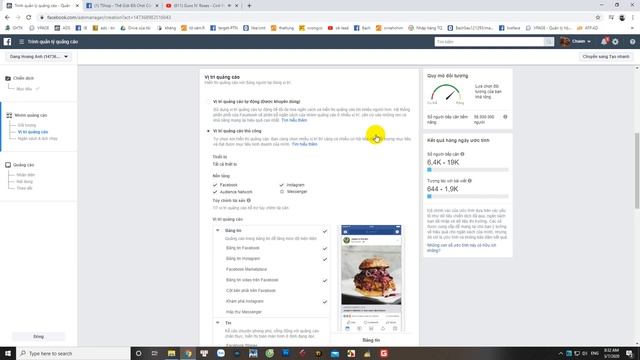Screen dimensions: 640x360
Task: Open the settings gear in the header
Action: point(615,42)
